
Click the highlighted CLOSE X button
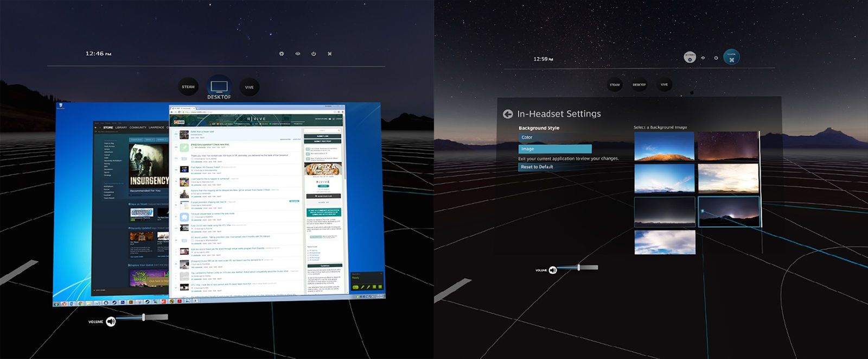click(732, 57)
